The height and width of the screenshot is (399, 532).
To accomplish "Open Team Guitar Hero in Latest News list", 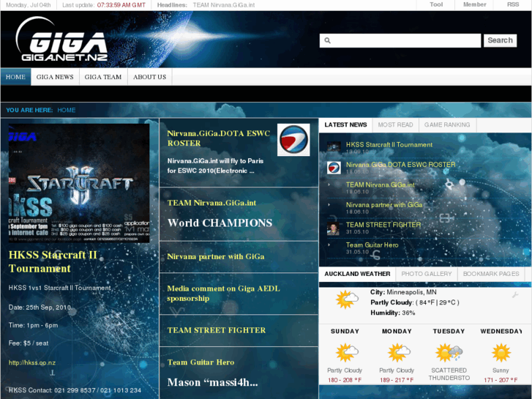I will click(372, 245).
